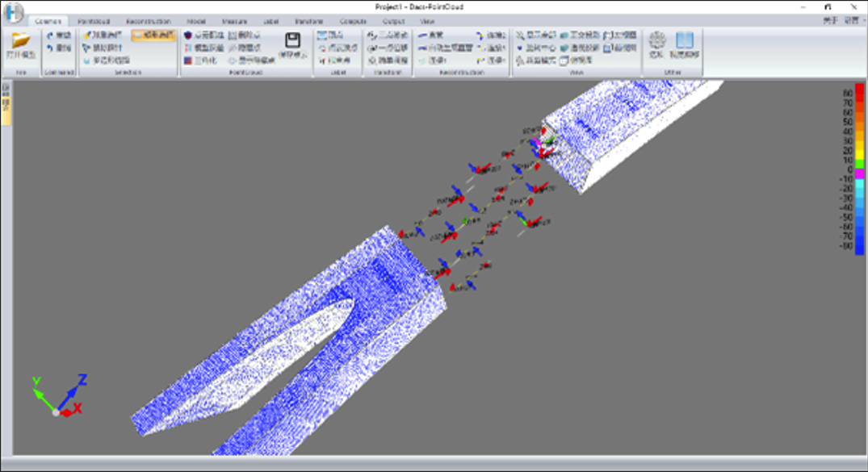Screen dimensions: 868x472
Task: Toggle the first selection mode in Selection group
Action: pyautogui.click(x=104, y=36)
